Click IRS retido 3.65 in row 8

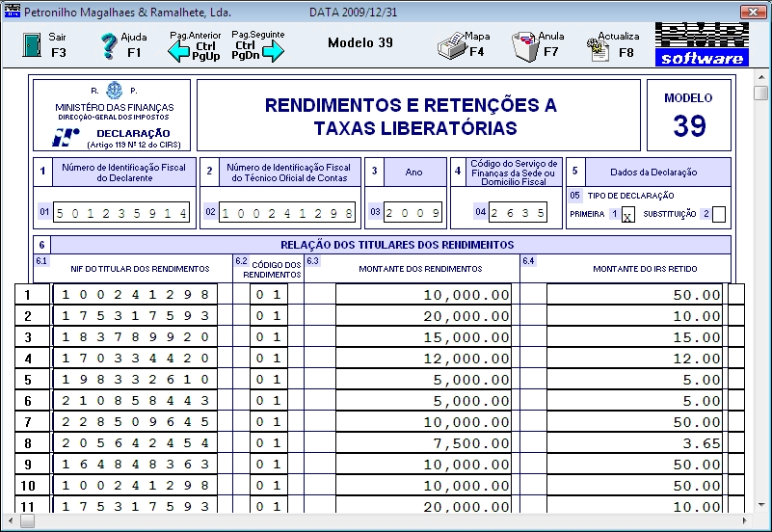point(634,442)
